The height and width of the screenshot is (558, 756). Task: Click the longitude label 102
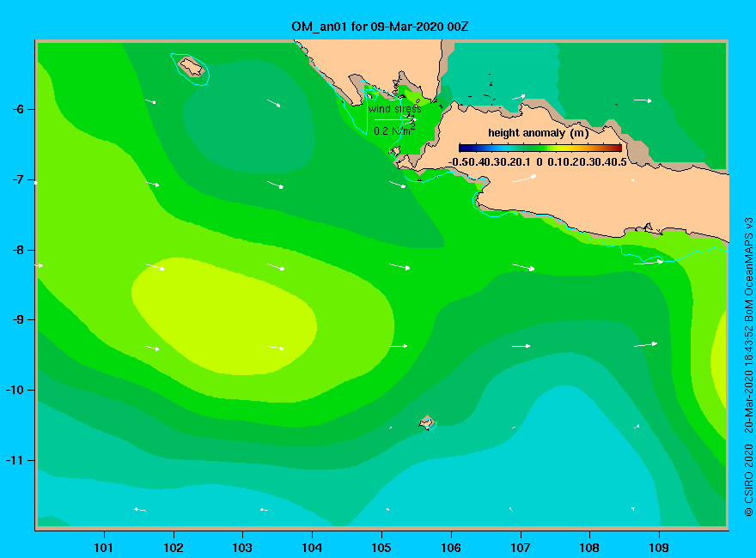(x=173, y=548)
